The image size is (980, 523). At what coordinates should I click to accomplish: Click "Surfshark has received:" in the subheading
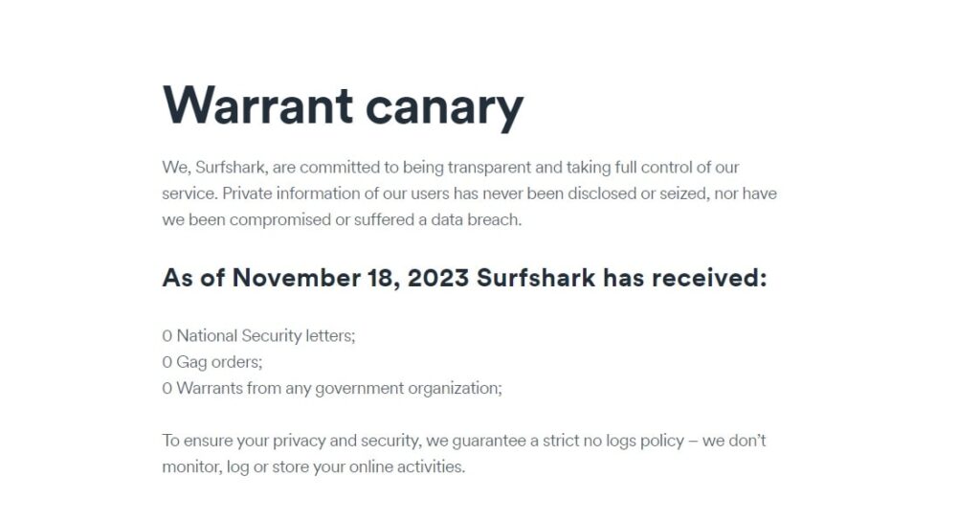621,278
